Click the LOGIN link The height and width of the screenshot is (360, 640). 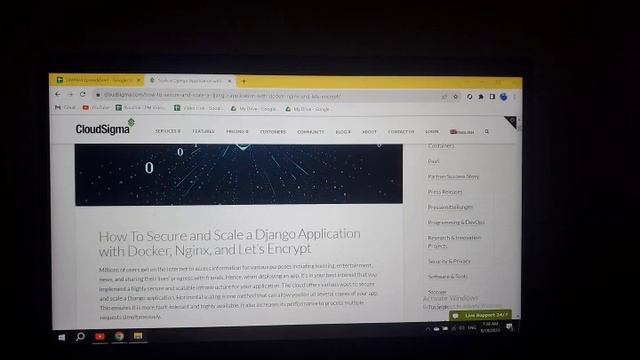pyautogui.click(x=432, y=132)
